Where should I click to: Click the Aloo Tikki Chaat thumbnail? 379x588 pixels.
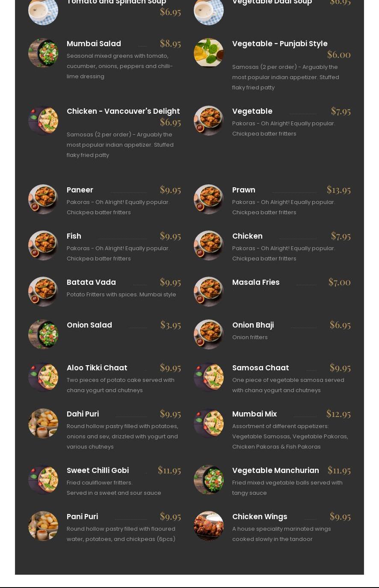[x=43, y=377]
